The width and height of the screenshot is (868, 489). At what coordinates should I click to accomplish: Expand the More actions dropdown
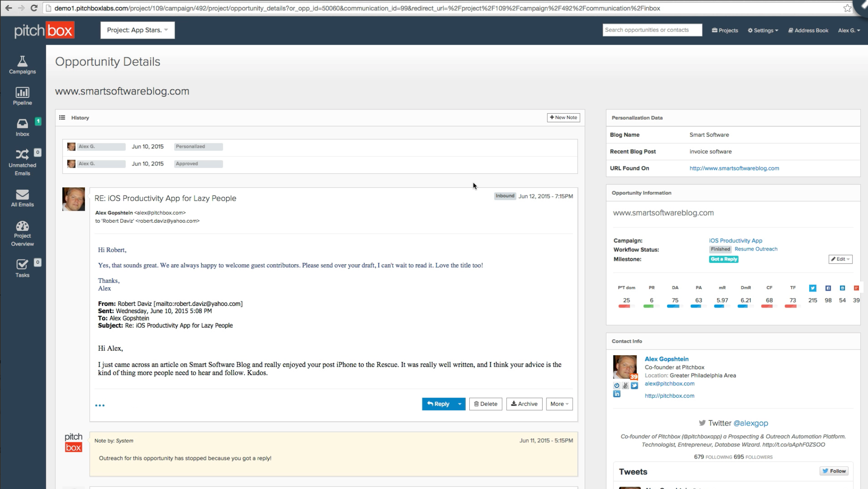[x=559, y=404]
